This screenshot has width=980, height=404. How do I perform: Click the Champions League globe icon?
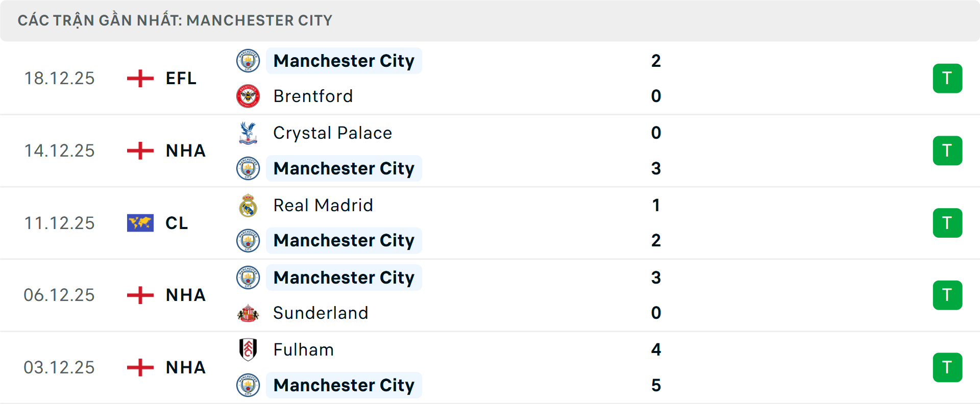click(140, 223)
